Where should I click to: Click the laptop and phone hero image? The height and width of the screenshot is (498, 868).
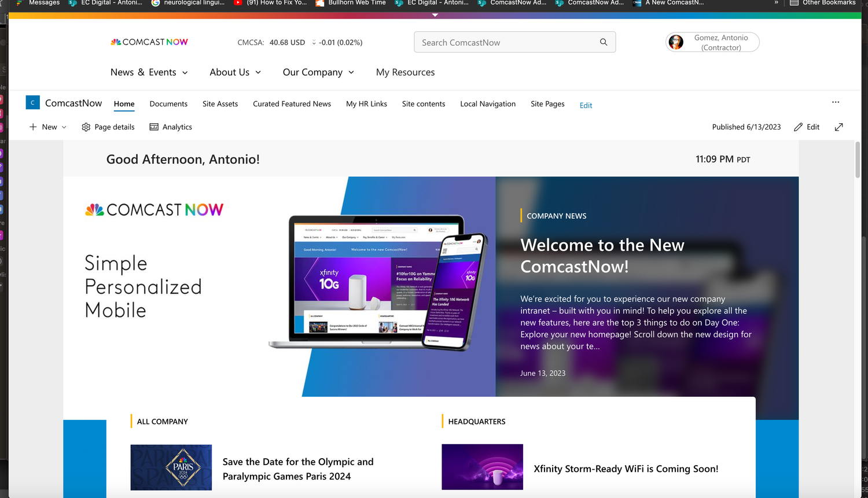[x=379, y=283]
